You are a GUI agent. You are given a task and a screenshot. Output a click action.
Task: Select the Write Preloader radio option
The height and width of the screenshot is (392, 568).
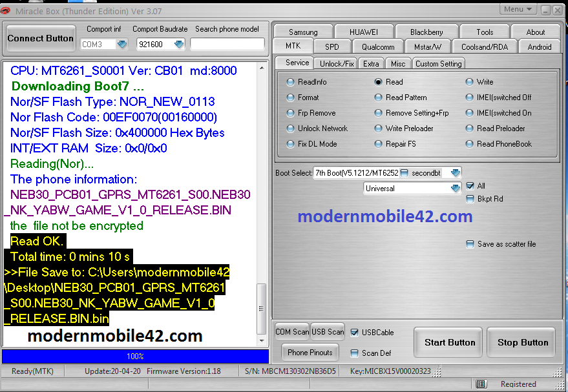(x=378, y=129)
